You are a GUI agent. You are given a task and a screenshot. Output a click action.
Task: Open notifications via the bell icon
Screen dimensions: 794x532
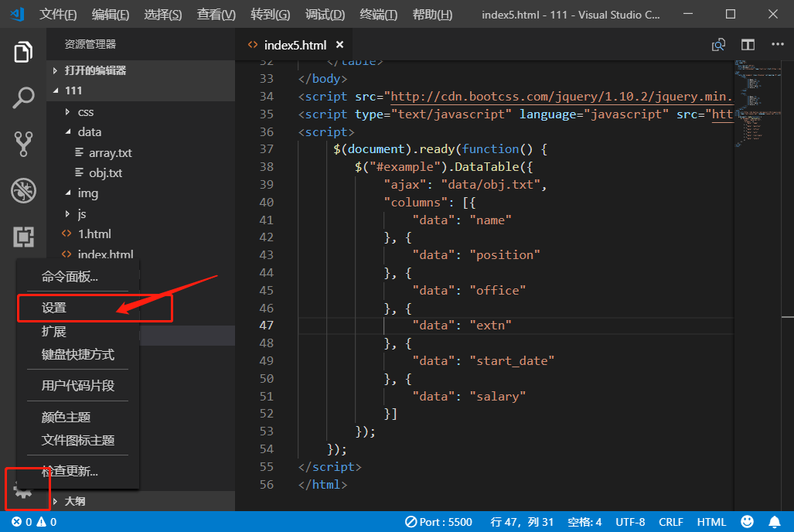[x=775, y=521]
